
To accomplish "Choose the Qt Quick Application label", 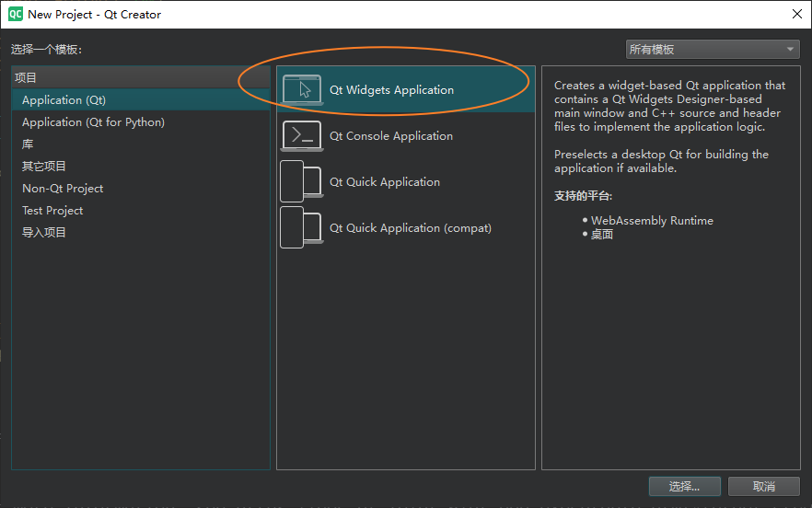I will [x=385, y=182].
